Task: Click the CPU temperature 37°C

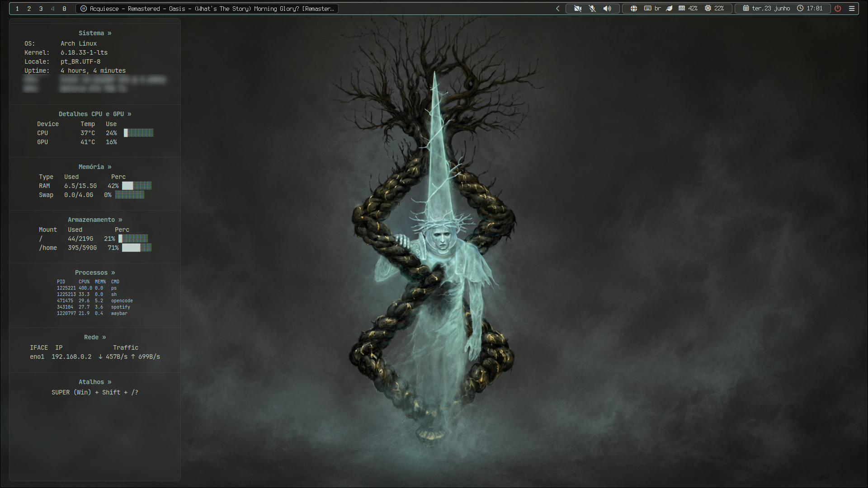Action: click(x=88, y=133)
